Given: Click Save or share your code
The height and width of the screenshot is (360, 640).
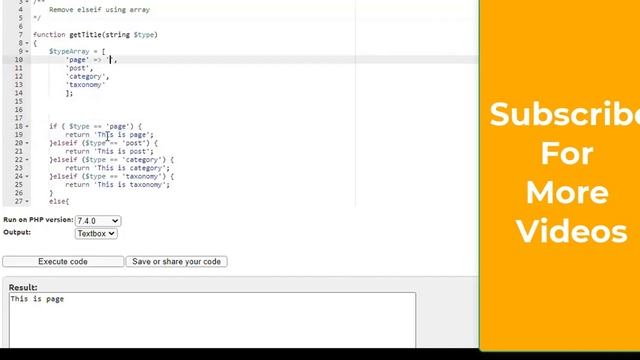Looking at the screenshot, I should 176,262.
